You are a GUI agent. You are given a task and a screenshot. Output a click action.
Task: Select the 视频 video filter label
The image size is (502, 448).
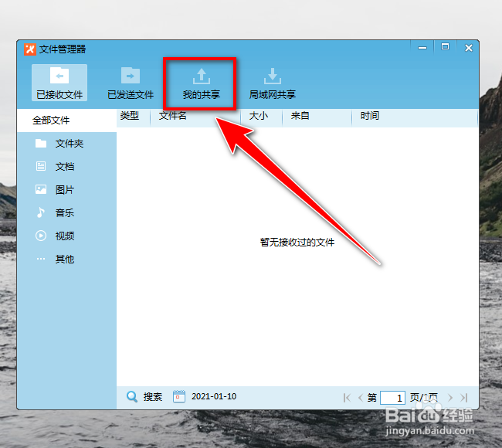[65, 236]
